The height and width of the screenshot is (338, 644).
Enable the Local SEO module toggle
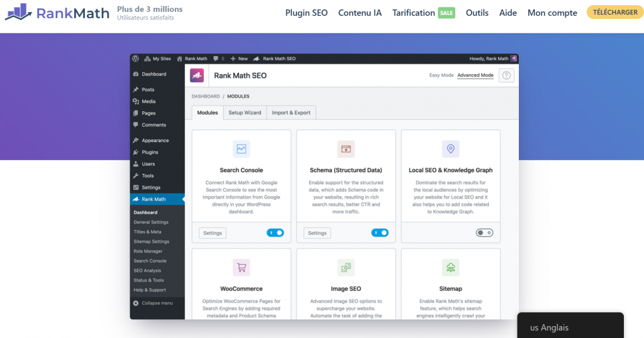(485, 232)
